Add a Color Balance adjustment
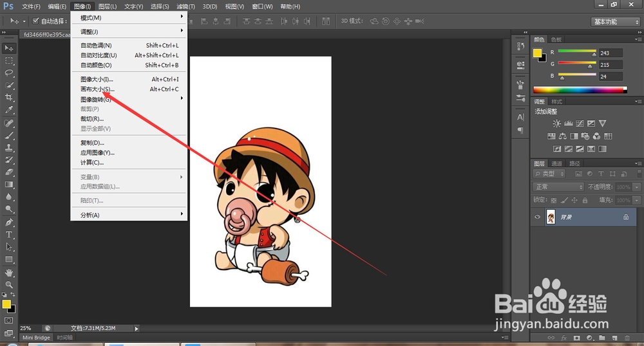The width and height of the screenshot is (644, 346). (563, 136)
